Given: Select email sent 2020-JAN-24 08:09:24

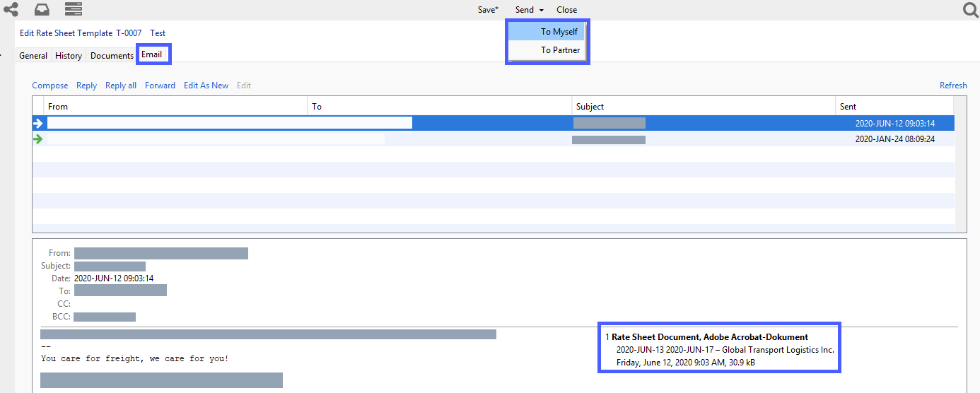Looking at the screenshot, I should pos(494,139).
